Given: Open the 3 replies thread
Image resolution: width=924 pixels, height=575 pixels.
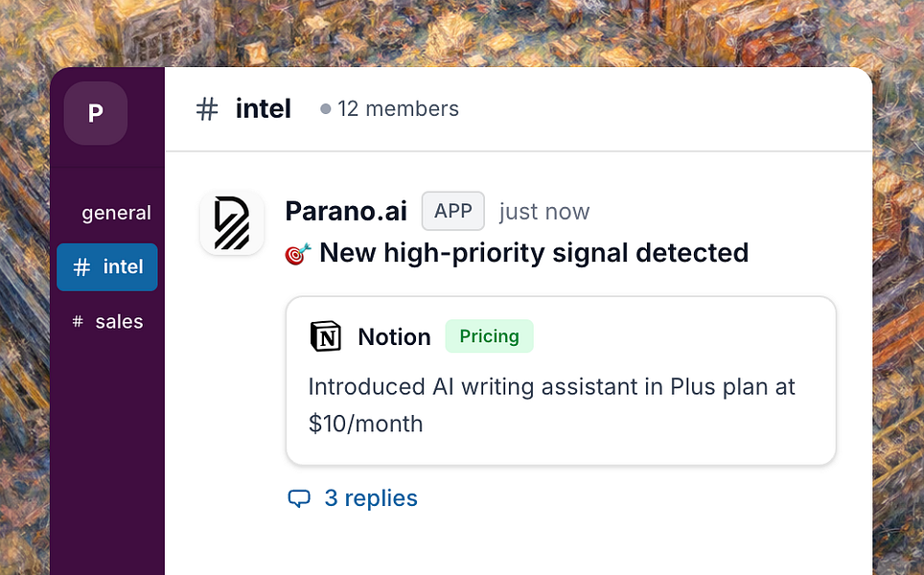Looking at the screenshot, I should tap(371, 497).
